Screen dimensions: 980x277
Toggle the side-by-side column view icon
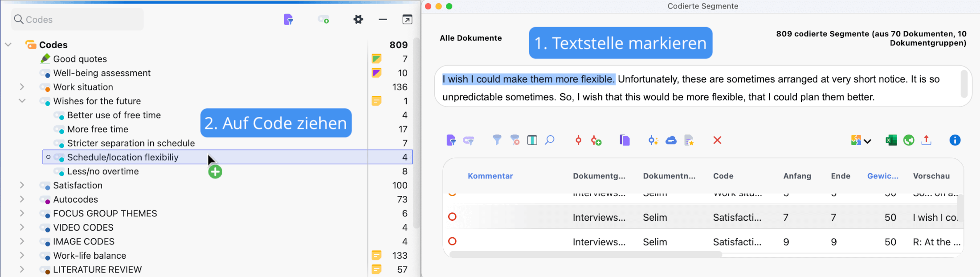[532, 141]
